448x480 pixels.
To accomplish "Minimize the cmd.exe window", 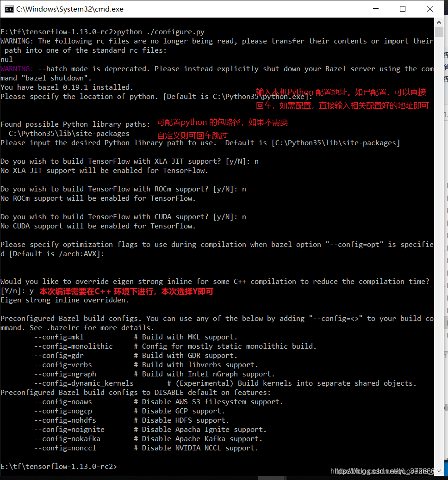I will coord(376,9).
